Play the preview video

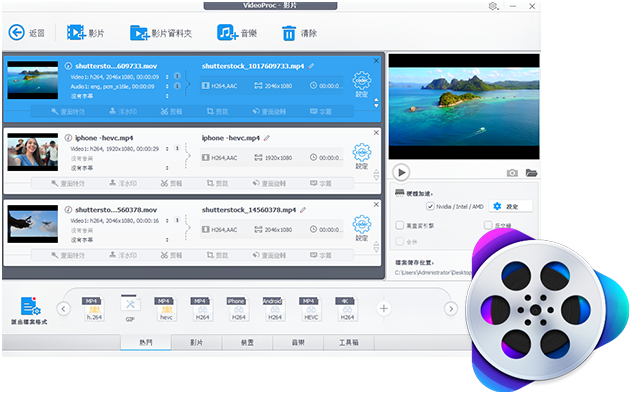click(x=401, y=172)
